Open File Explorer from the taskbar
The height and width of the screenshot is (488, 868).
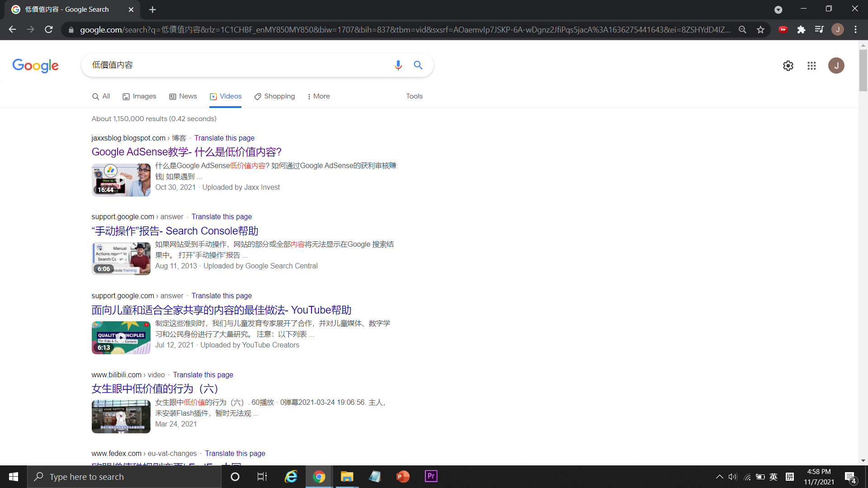click(x=347, y=477)
